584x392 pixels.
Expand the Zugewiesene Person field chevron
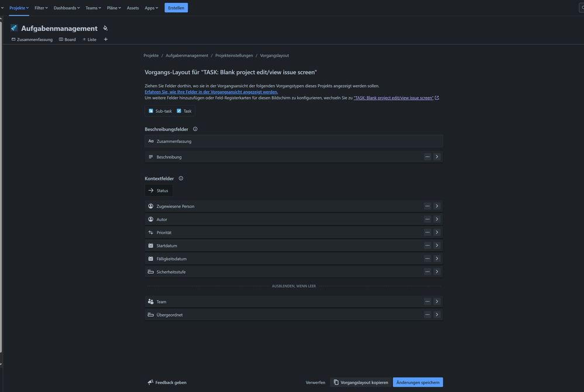[437, 206]
